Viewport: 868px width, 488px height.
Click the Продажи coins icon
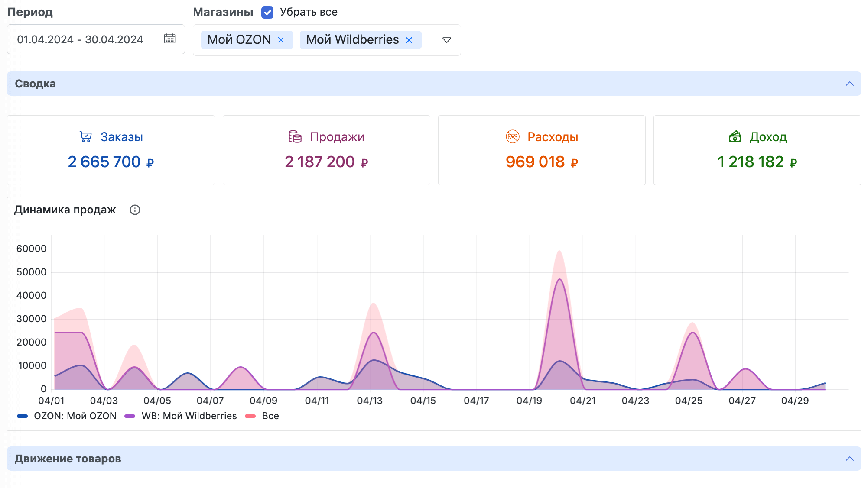pyautogui.click(x=295, y=137)
